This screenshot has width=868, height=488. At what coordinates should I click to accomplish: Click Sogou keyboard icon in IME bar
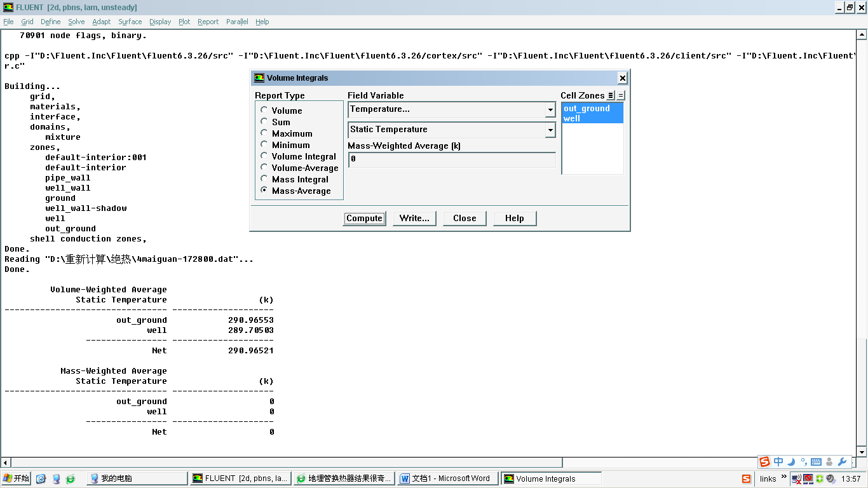[816, 462]
